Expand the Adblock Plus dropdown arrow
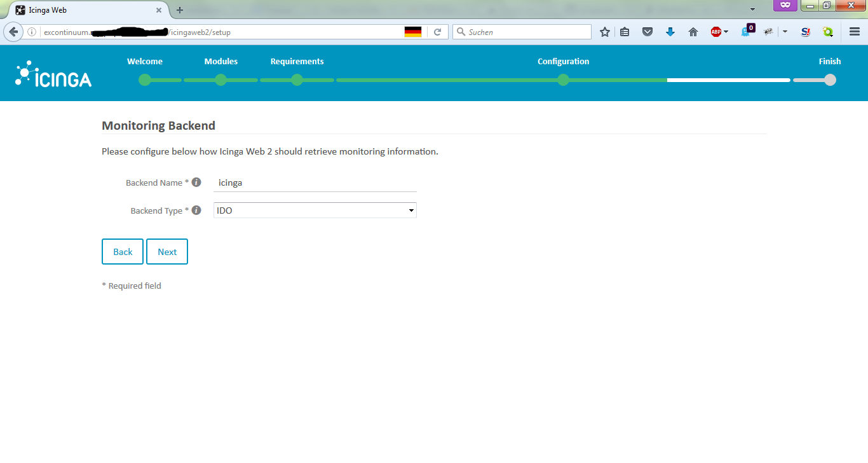868x463 pixels. click(726, 32)
